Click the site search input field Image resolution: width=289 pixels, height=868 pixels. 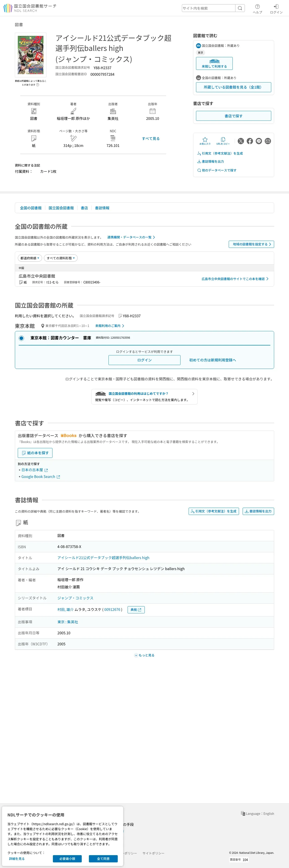[208, 8]
